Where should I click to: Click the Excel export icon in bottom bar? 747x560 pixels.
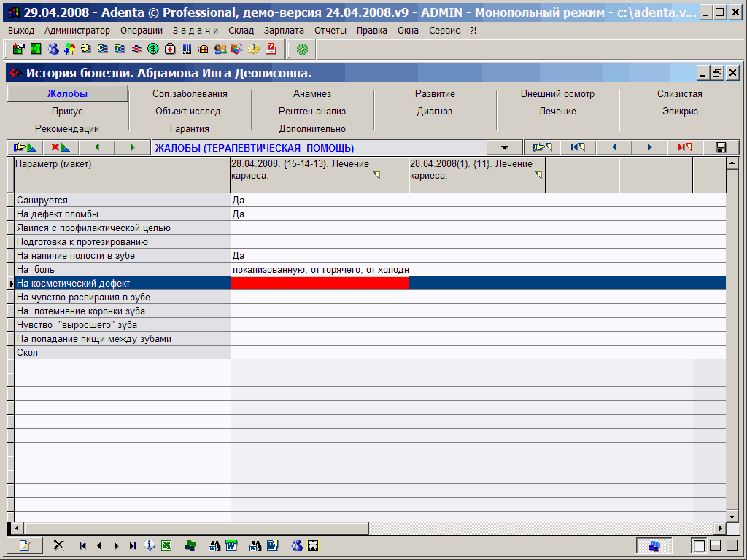point(166,545)
